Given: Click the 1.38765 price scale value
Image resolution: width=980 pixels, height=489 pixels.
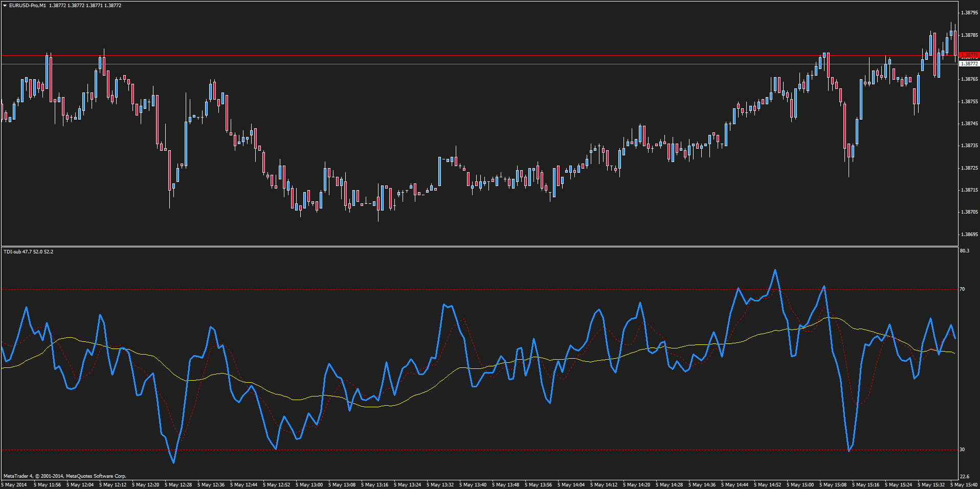Looking at the screenshot, I should click(970, 79).
